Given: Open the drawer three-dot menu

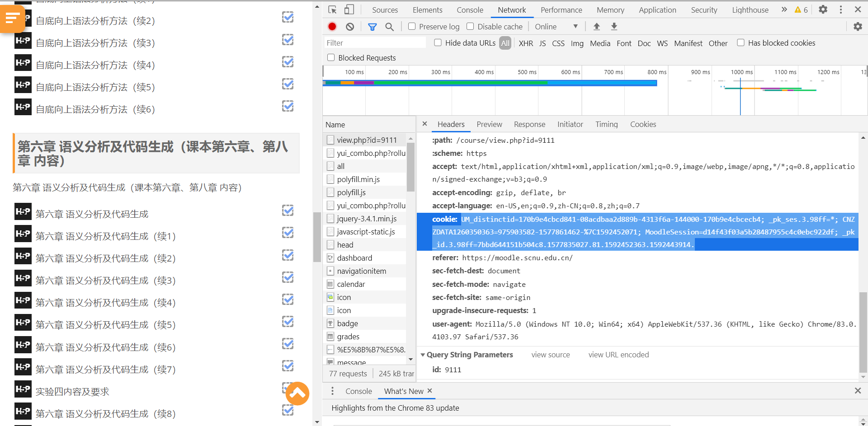Looking at the screenshot, I should 332,391.
